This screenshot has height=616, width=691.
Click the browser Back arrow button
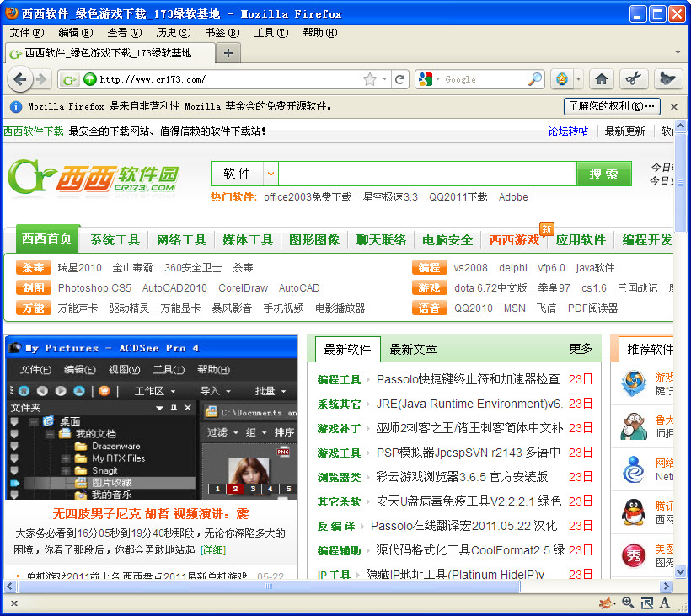click(20, 79)
